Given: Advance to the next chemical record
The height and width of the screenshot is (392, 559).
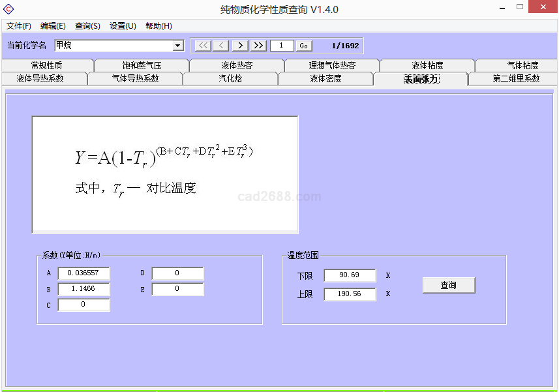Looking at the screenshot, I should 240,46.
